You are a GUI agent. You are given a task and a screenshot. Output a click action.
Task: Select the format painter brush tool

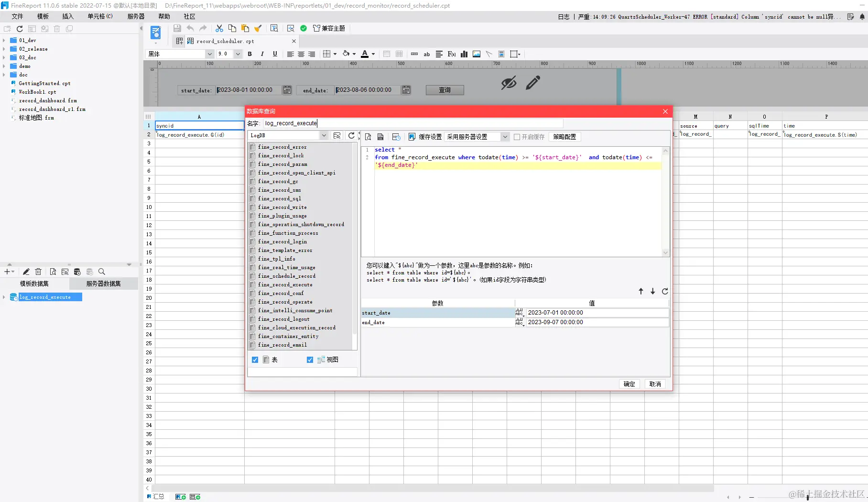coord(258,28)
